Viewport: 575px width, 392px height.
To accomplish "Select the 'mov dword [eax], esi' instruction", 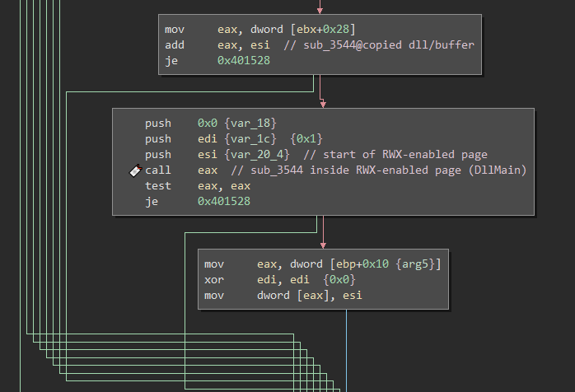I will (283, 296).
